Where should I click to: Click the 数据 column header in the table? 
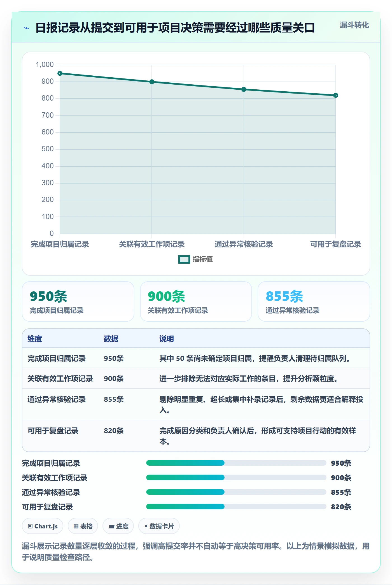[111, 339]
